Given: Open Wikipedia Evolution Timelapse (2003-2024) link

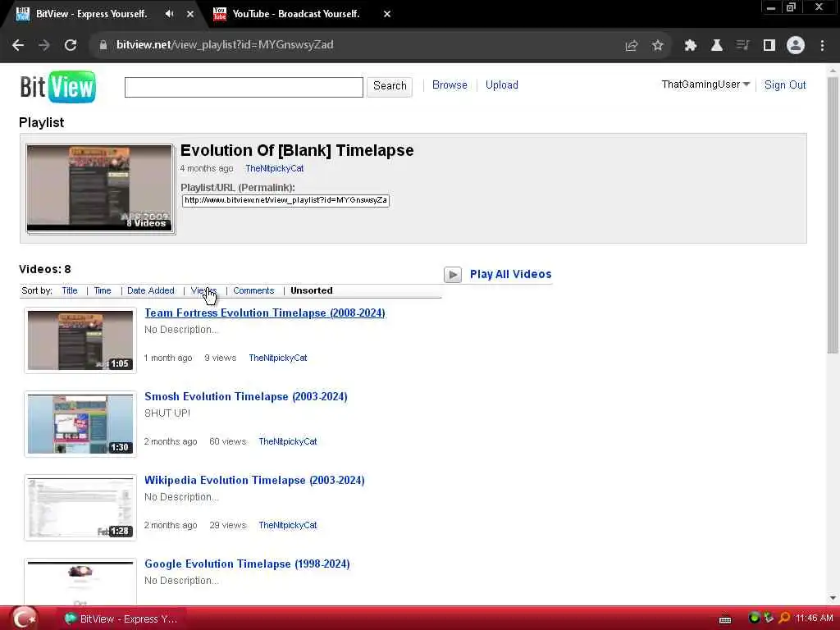Looking at the screenshot, I should point(254,480).
